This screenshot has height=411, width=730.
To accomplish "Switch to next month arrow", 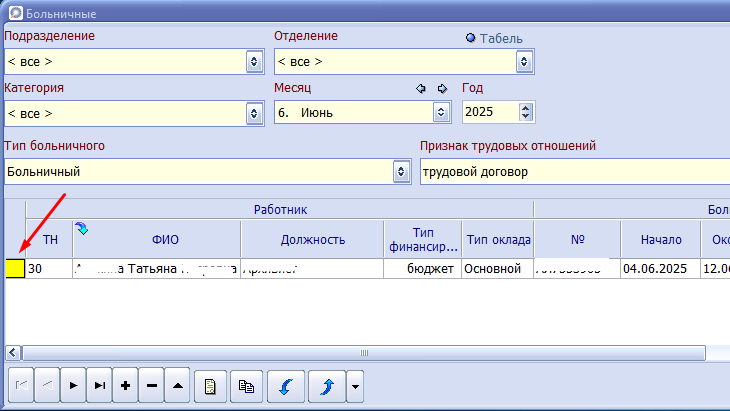I will [442, 88].
